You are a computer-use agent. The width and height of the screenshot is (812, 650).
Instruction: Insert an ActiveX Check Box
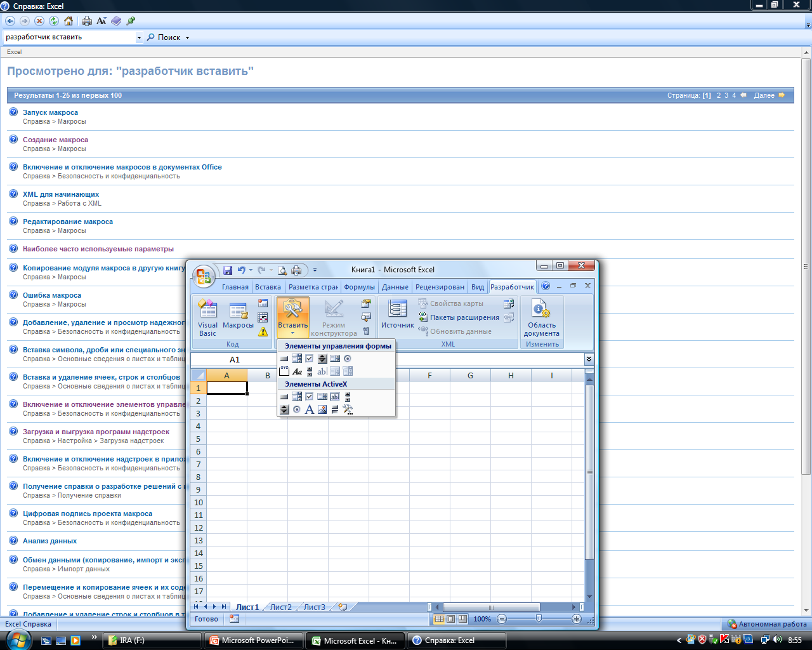pos(310,397)
